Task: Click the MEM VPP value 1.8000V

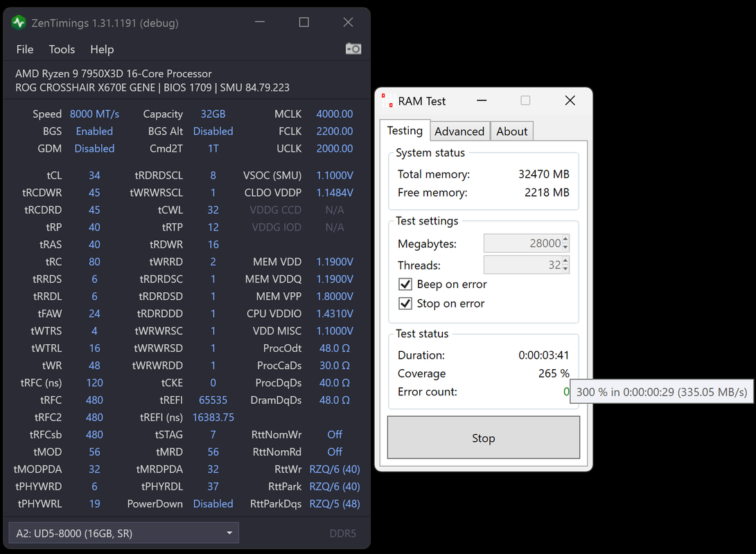Action: [335, 297]
